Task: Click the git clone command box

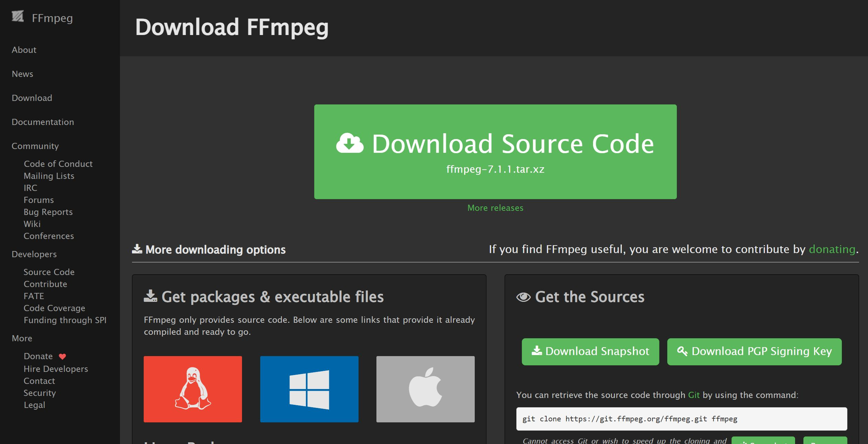Action: pyautogui.click(x=681, y=419)
